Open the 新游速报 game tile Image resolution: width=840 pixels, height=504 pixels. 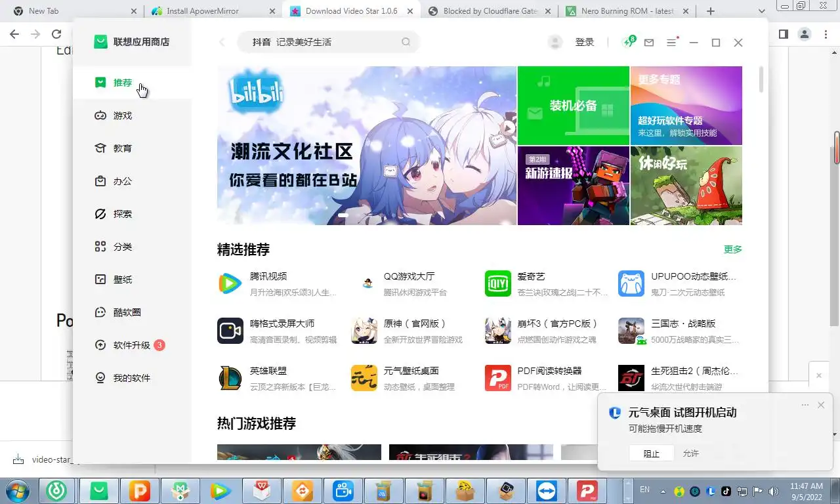(574, 186)
